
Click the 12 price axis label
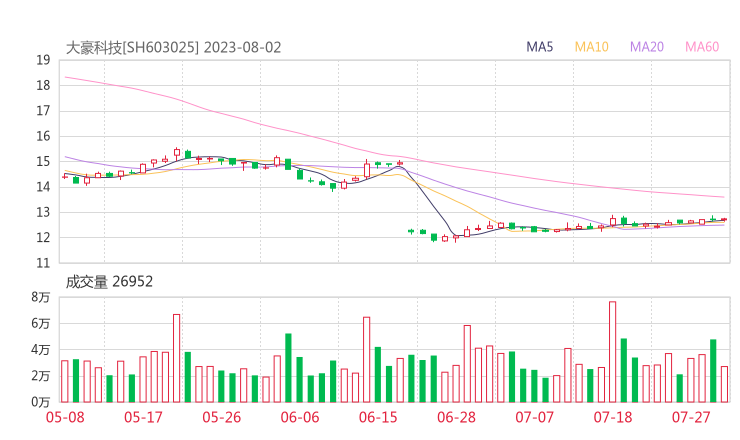tap(43, 237)
